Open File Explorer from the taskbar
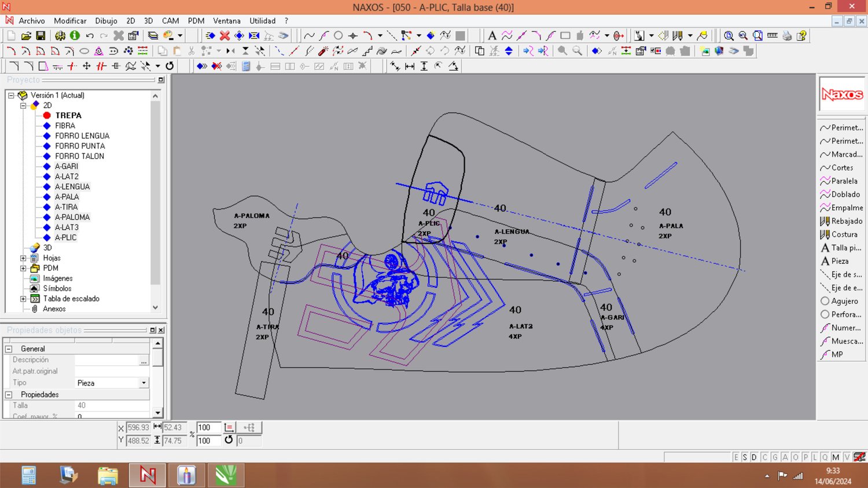Image resolution: width=868 pixels, height=488 pixels. (x=108, y=476)
